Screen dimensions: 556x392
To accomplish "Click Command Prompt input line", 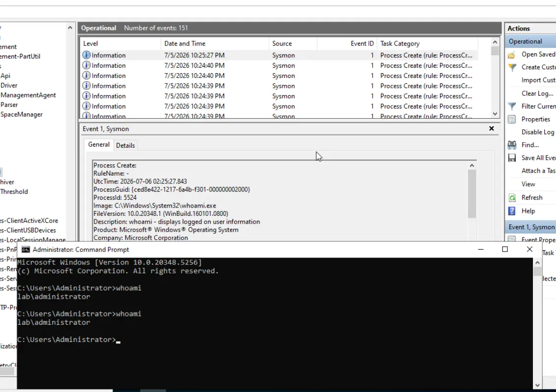I will tap(69, 340).
